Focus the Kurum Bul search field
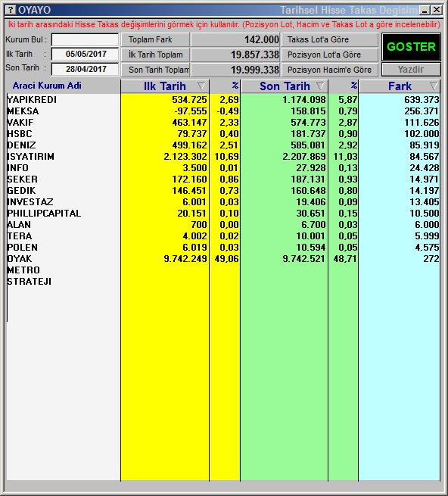This screenshot has width=448, height=496. pos(85,40)
